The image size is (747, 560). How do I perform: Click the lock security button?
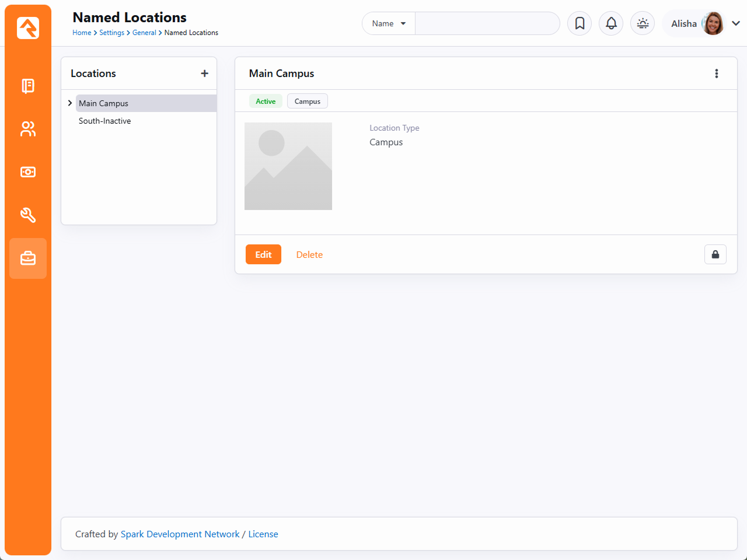click(715, 254)
